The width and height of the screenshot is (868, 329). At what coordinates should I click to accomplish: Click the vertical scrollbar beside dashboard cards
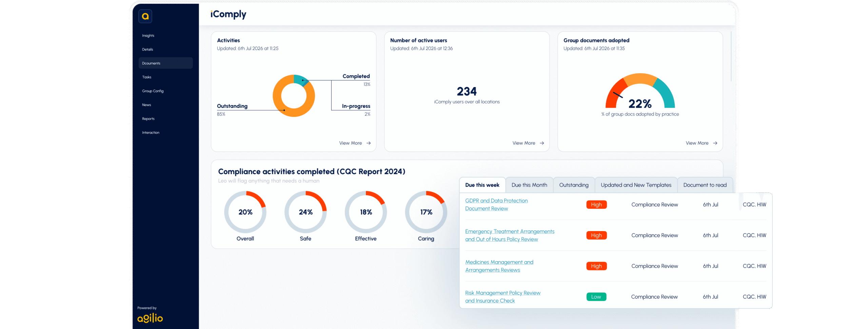[731, 57]
